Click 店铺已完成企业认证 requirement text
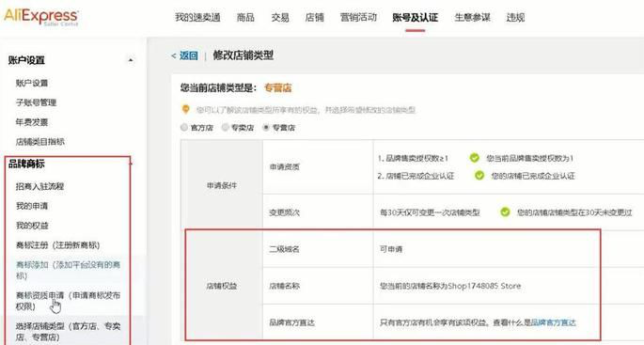This screenshot has width=644, height=345. coord(416,176)
